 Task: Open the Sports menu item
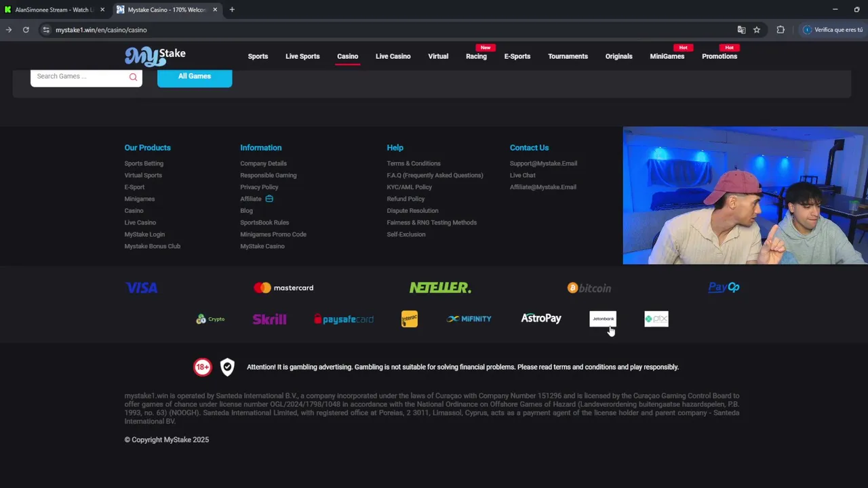[258, 56]
